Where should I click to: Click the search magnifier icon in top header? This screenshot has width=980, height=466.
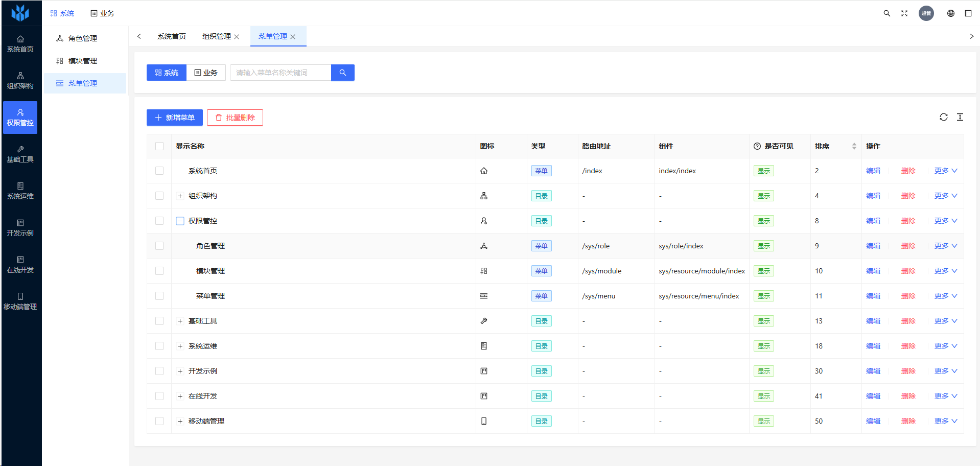pos(887,13)
